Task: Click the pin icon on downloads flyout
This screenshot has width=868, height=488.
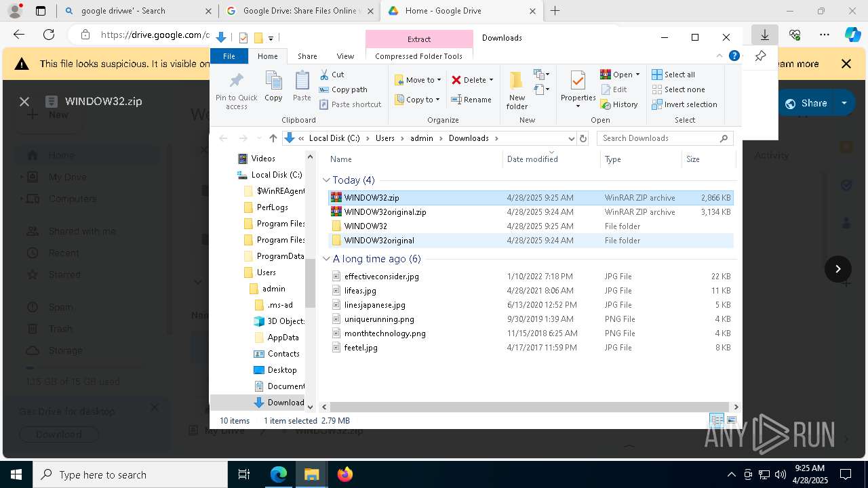Action: (x=760, y=56)
